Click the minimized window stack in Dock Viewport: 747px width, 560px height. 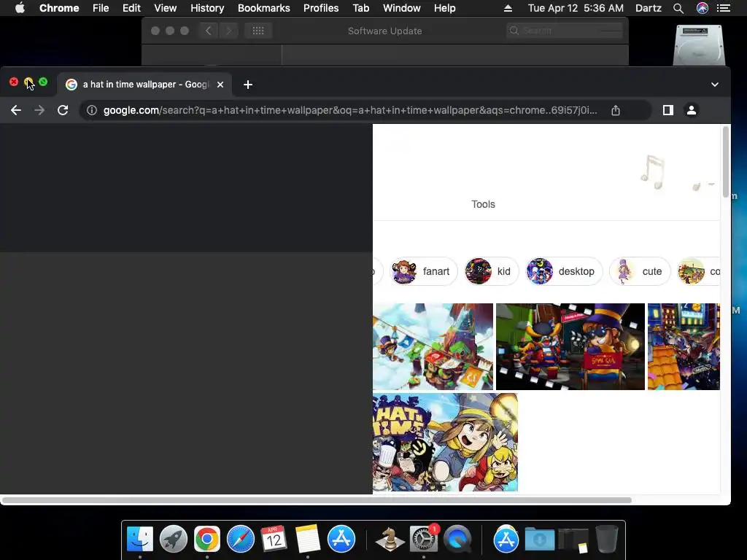pos(573,540)
